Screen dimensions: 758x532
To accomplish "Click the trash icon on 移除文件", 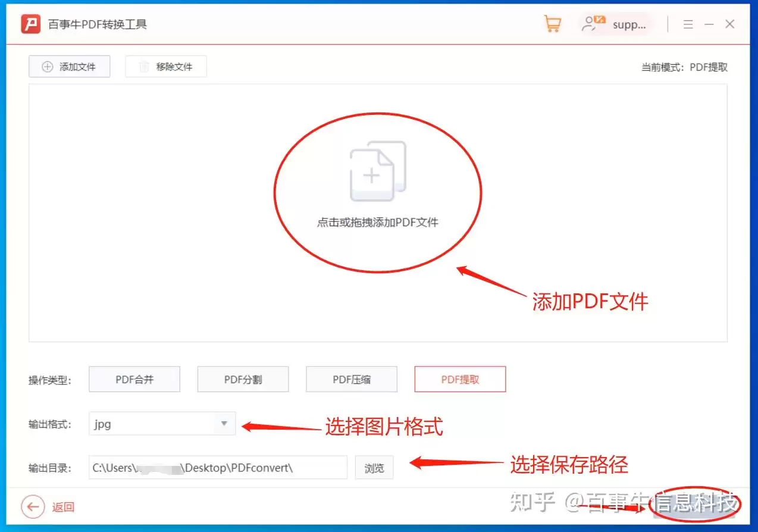I will click(143, 66).
